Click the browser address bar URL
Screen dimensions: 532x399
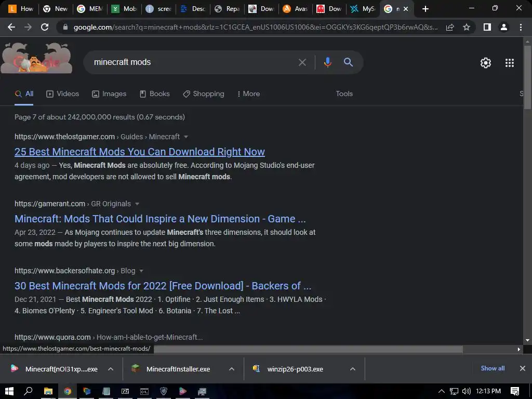point(255,27)
